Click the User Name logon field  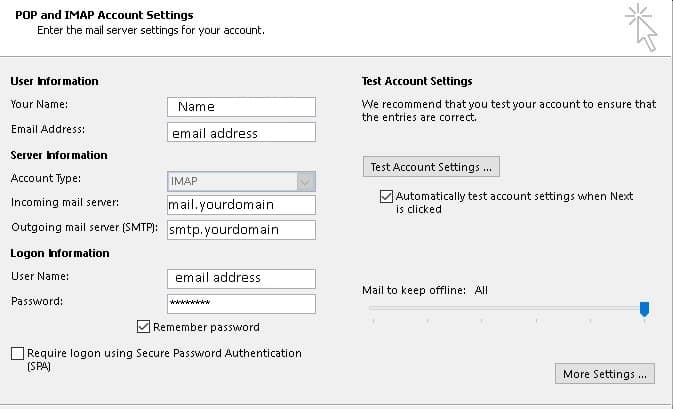coord(241,279)
